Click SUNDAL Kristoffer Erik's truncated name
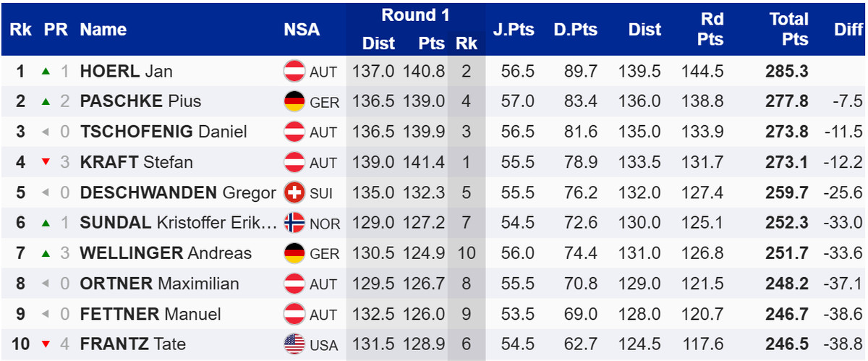 [178, 224]
